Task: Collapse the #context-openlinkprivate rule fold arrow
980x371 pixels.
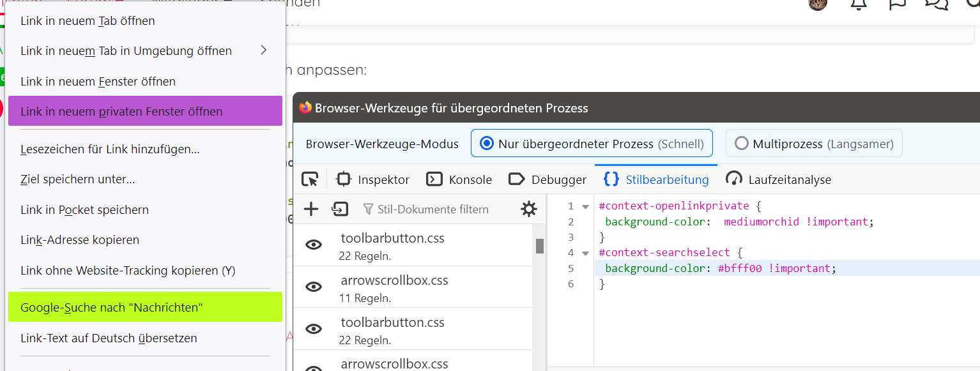Action: pyautogui.click(x=585, y=206)
